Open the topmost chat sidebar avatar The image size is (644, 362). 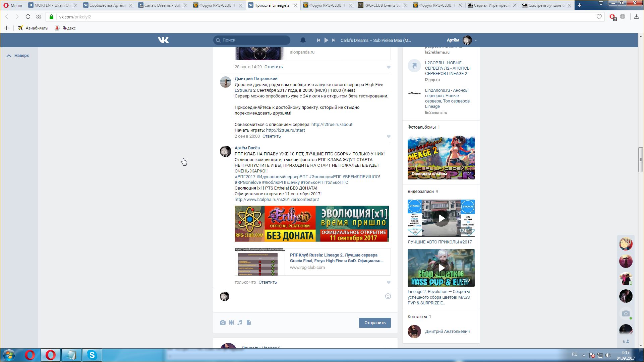tap(626, 244)
